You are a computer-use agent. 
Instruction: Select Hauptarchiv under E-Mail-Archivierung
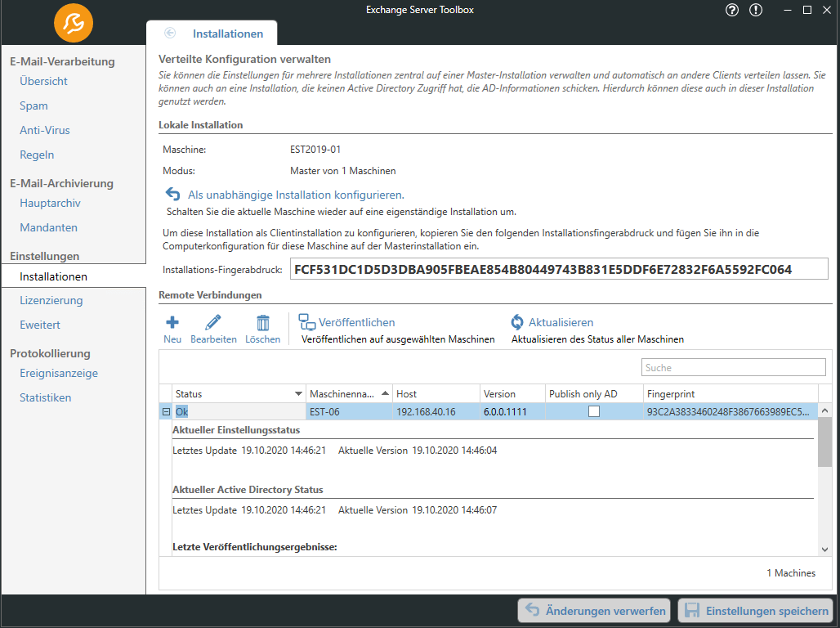pyautogui.click(x=50, y=204)
